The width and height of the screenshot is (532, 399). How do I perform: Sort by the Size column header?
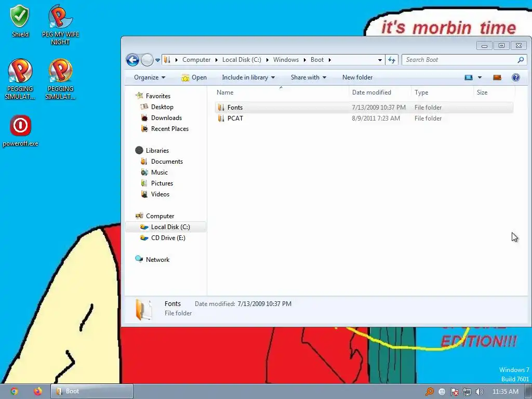point(494,92)
